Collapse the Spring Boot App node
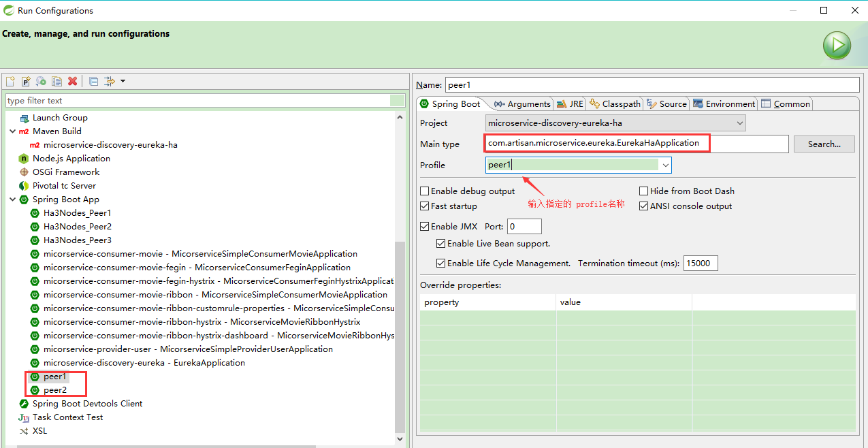The width and height of the screenshot is (868, 448). (12, 199)
